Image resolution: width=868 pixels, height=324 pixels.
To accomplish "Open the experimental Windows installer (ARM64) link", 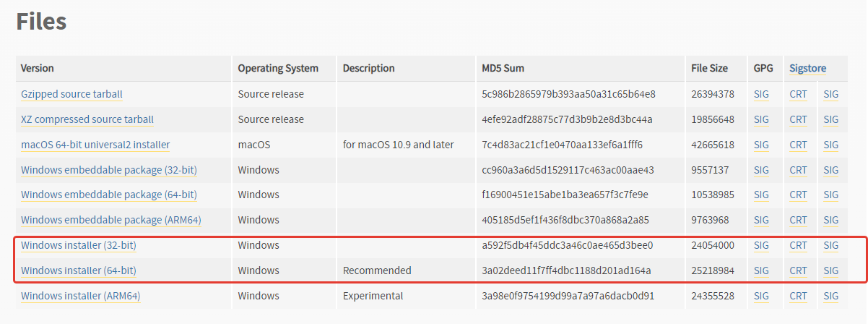I will tap(81, 296).
